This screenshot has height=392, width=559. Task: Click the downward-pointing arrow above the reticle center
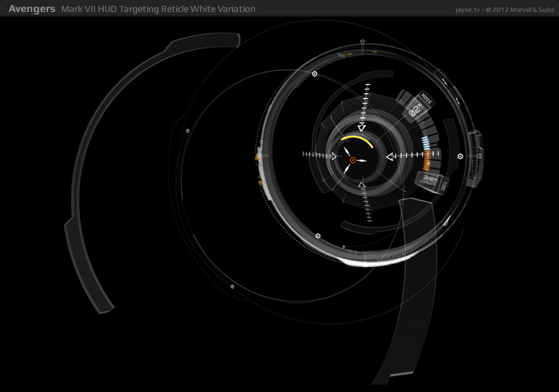(x=362, y=127)
